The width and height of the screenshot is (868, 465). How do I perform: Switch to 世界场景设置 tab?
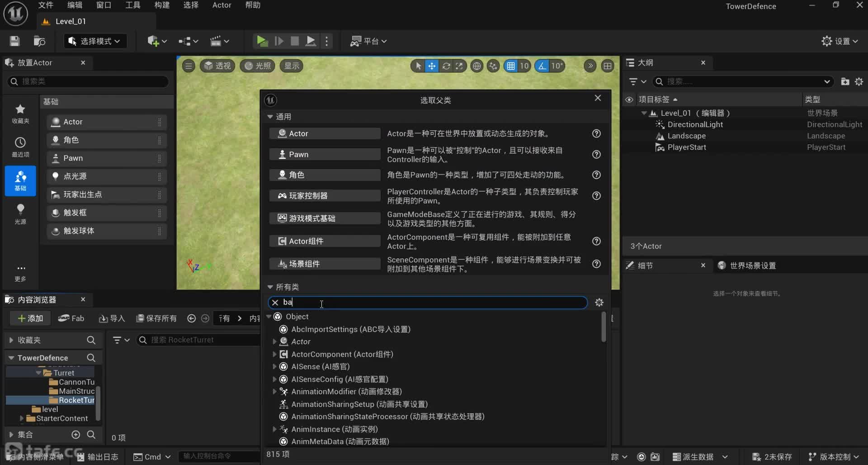click(752, 266)
